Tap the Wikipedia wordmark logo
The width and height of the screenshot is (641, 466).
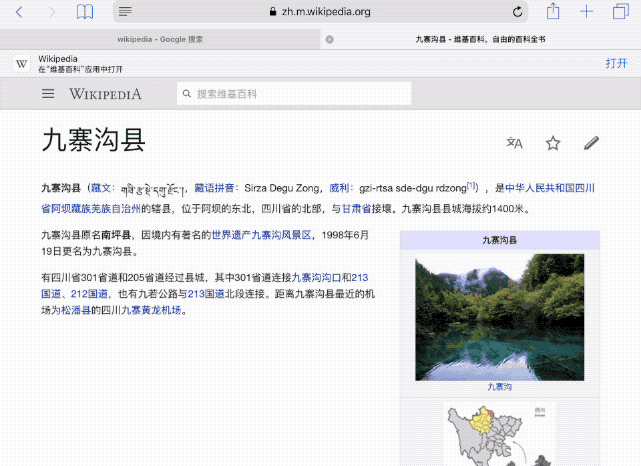point(105,94)
